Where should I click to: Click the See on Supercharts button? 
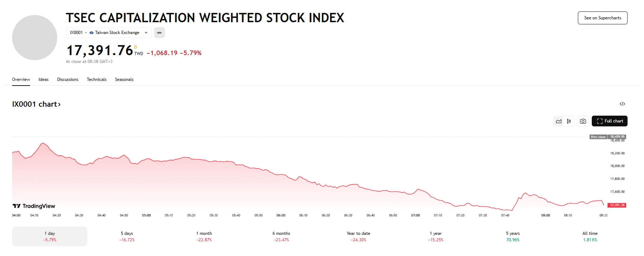tap(603, 18)
